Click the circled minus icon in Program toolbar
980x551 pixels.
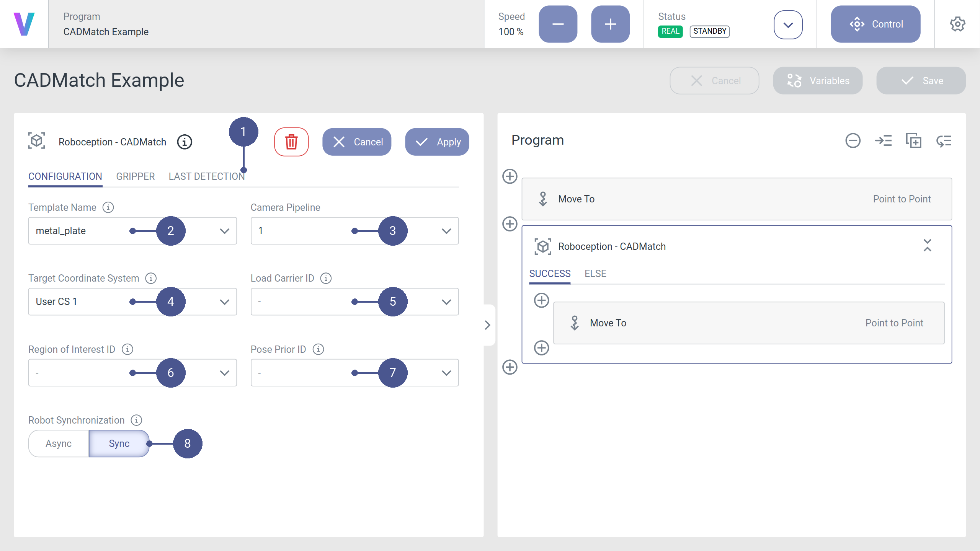[x=853, y=140]
